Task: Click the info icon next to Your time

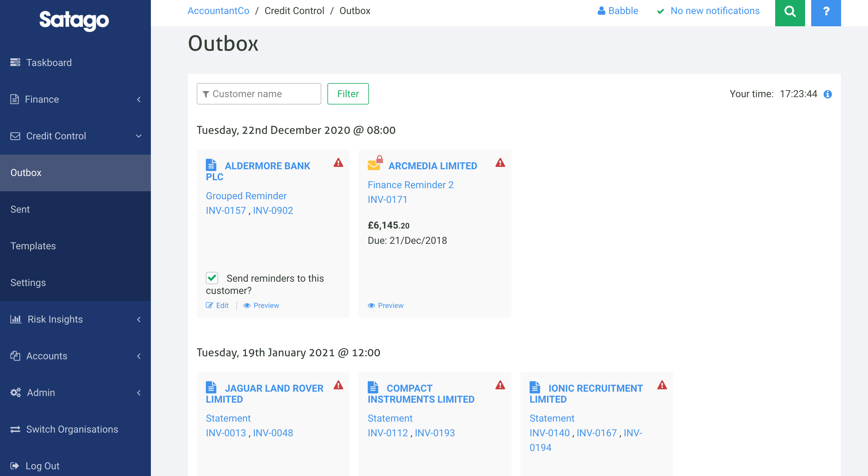Action: [828, 94]
